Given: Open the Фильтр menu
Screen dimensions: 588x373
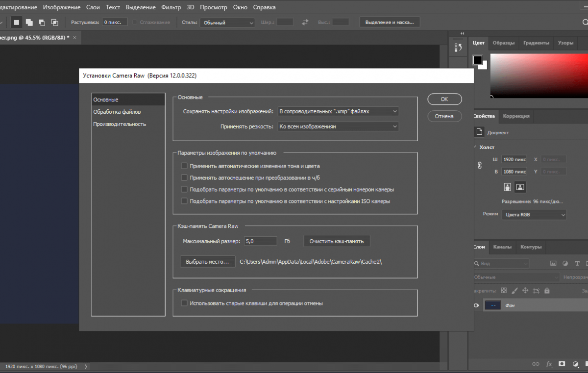Looking at the screenshot, I should [x=170, y=7].
